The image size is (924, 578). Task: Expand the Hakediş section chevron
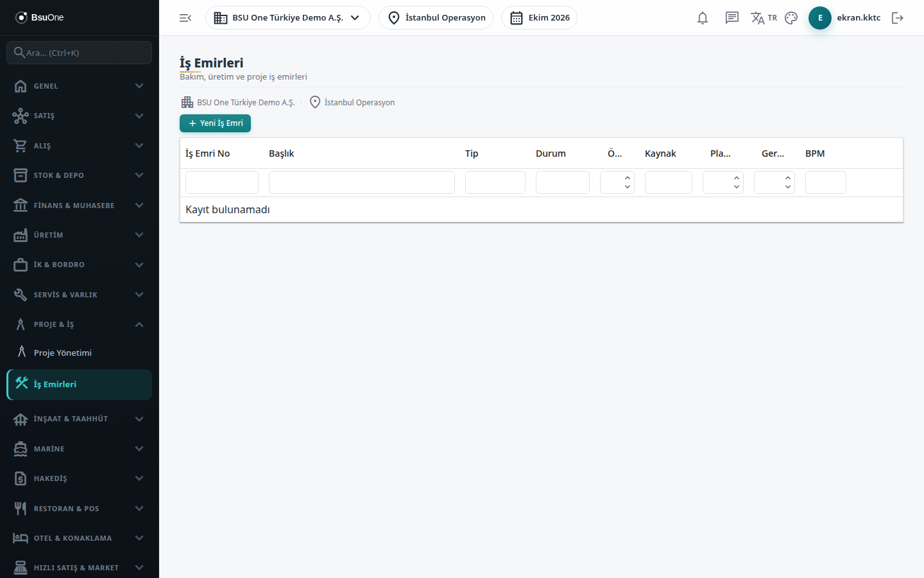[x=139, y=478]
